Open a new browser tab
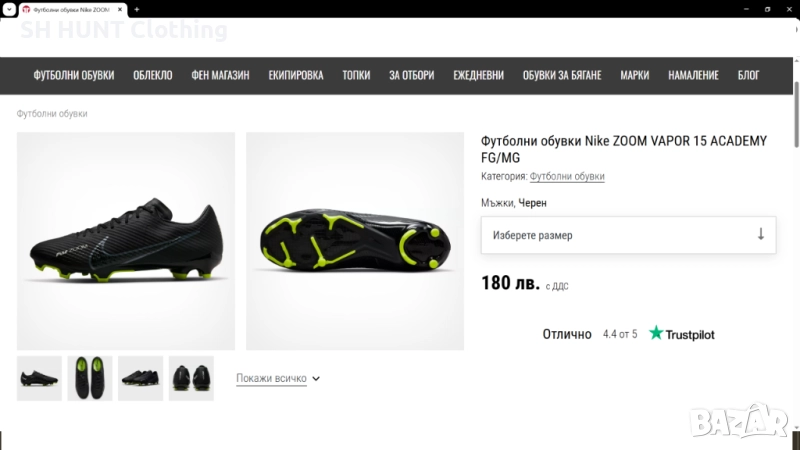Image resolution: width=800 pixels, height=450 pixels. [136, 8]
